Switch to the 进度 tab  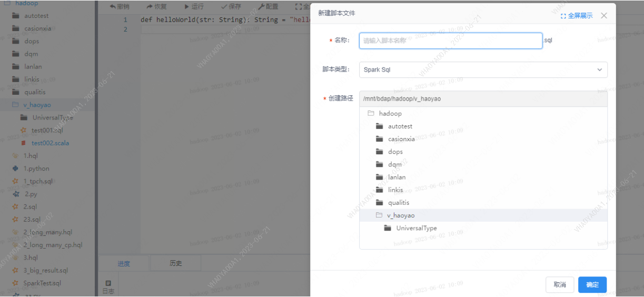124,263
